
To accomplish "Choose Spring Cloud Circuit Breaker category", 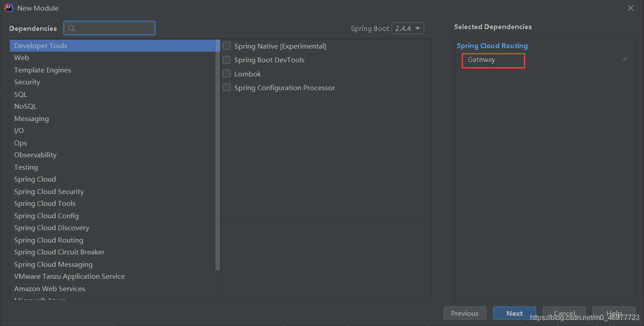I will point(113,252).
